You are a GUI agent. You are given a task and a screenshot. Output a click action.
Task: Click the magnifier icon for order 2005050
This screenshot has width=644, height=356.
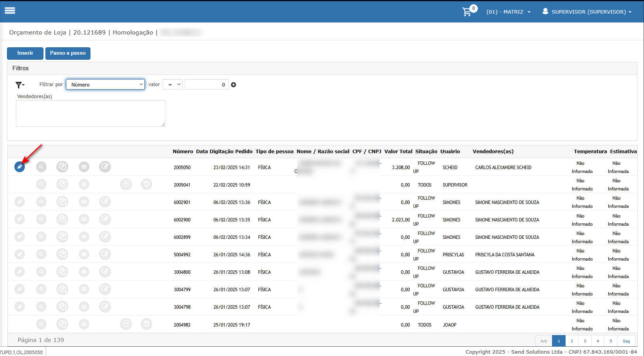point(41,167)
